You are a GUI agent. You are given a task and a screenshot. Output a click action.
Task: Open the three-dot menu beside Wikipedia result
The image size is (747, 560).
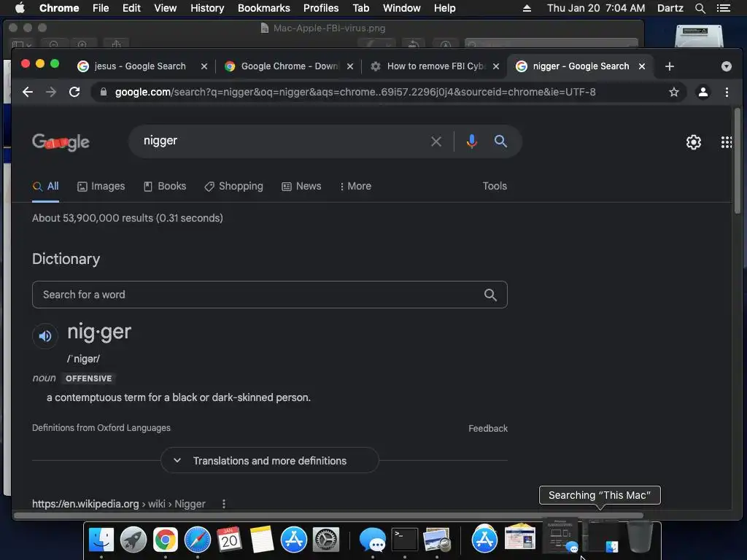coord(224,504)
